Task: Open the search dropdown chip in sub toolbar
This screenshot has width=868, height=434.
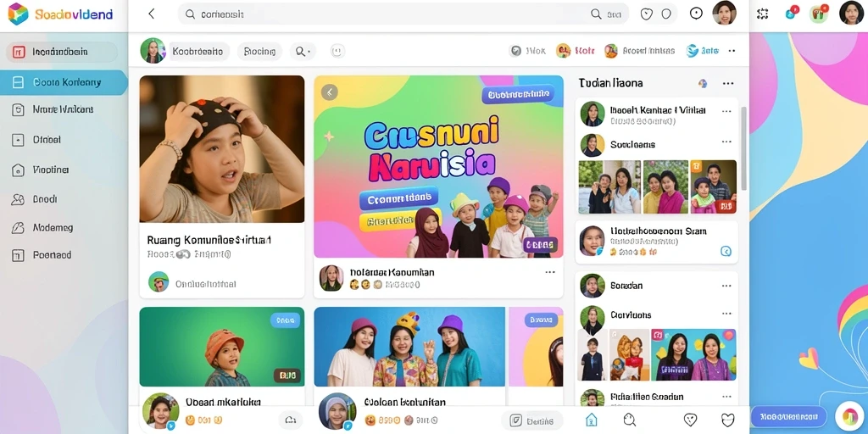Action: pos(303,52)
